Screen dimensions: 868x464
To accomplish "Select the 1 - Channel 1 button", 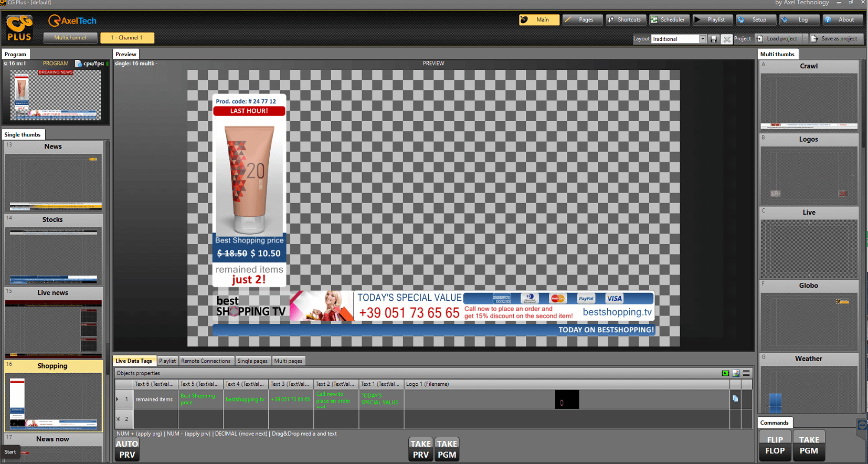I will 126,38.
